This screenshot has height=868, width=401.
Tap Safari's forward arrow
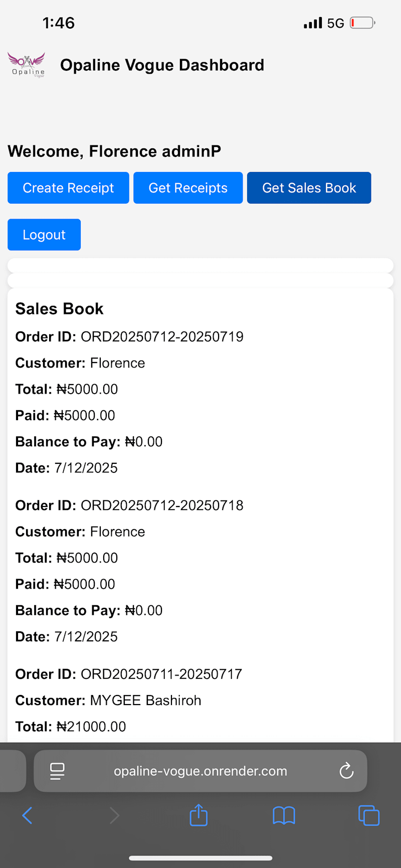(x=114, y=815)
